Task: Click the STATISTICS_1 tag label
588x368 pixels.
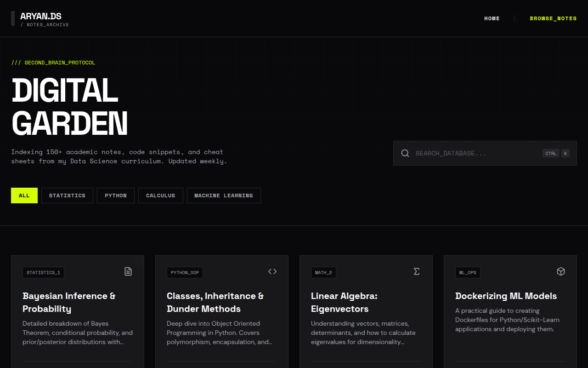Action: click(43, 273)
